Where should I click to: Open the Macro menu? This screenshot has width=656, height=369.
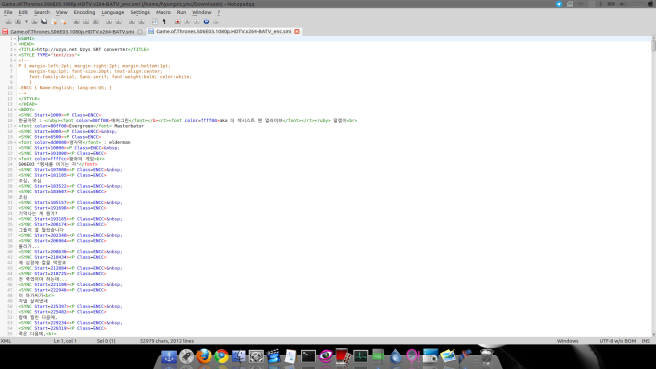[163, 13]
